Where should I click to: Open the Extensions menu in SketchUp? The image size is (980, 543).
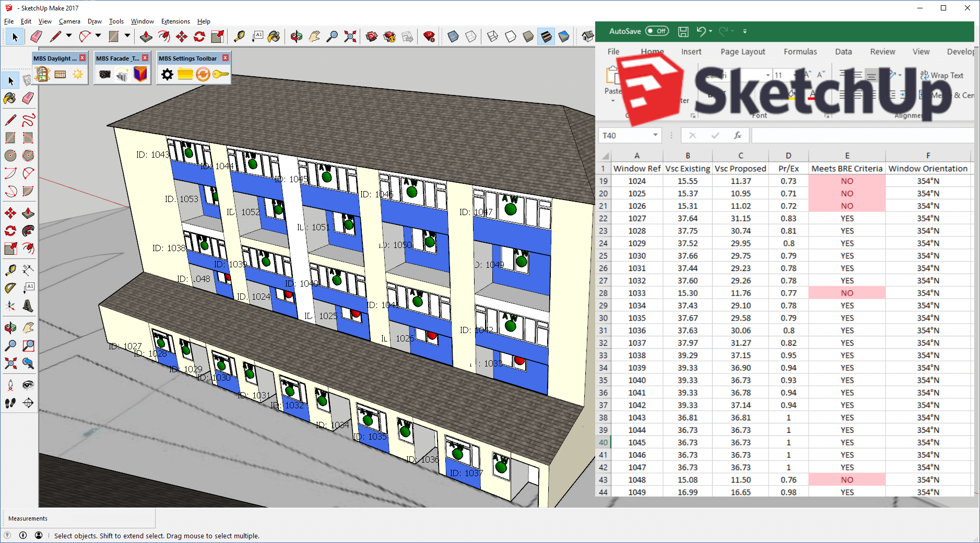click(x=175, y=21)
